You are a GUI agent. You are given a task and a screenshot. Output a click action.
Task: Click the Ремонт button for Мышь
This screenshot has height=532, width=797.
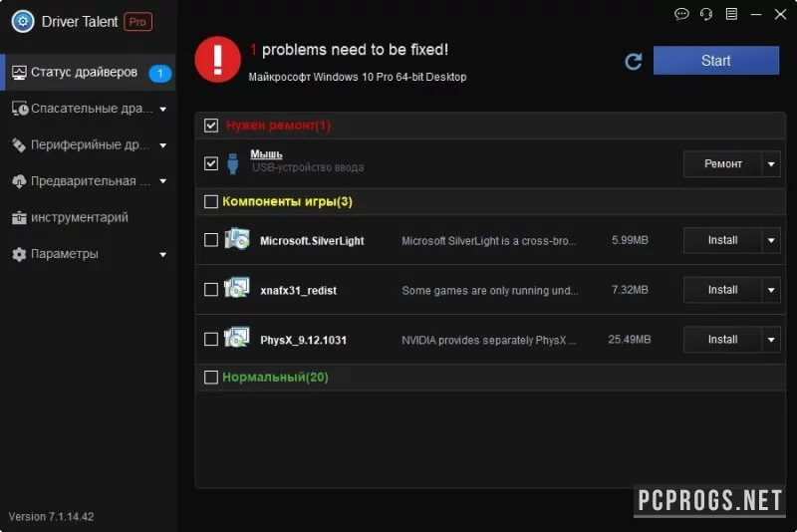point(723,164)
